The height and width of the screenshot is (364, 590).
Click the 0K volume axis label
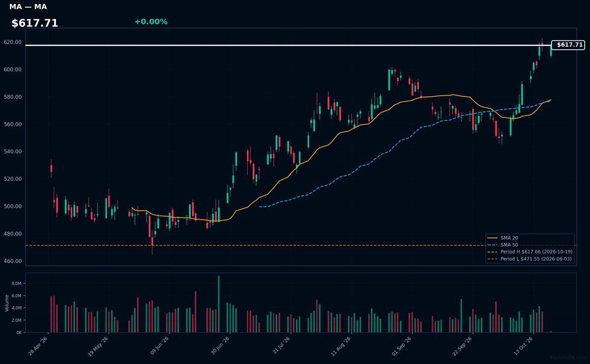19,333
